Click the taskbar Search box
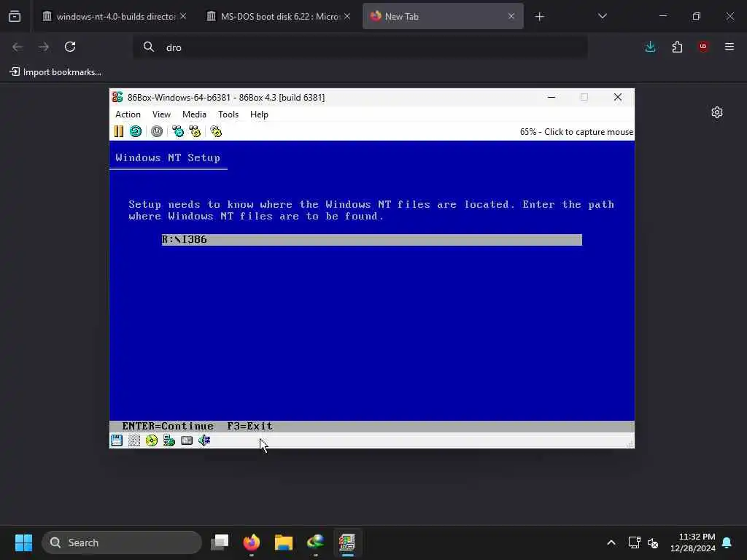 click(x=122, y=542)
